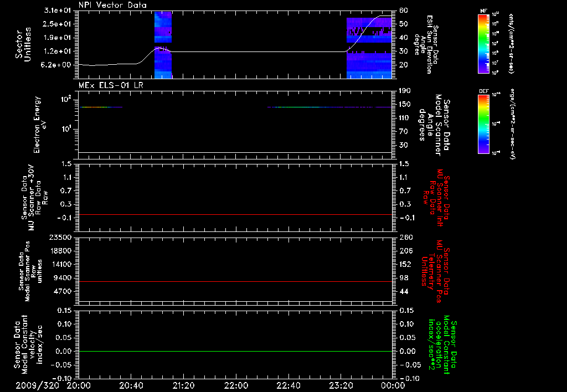Viewport: 567px width, 392px height.
Task: Click the NF units label "cnts/(cm**2-sr-sec)"
Action: pyautogui.click(x=511, y=43)
